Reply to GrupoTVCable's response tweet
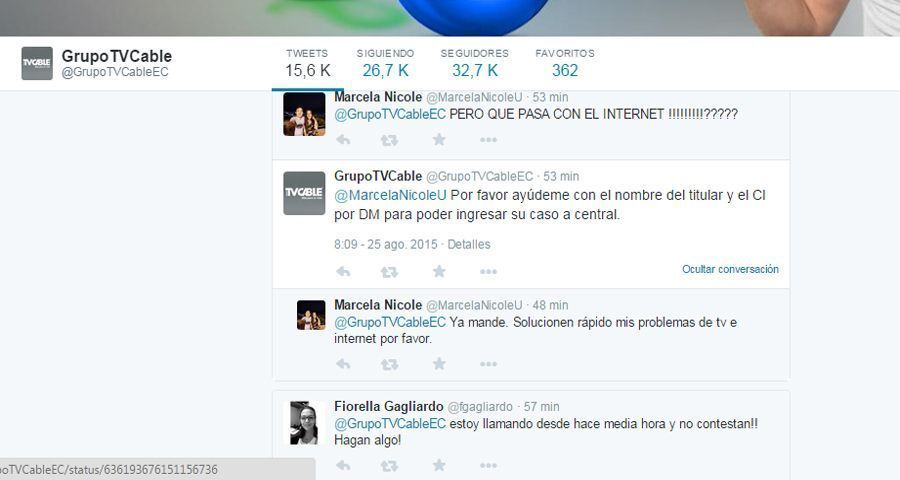 click(343, 271)
